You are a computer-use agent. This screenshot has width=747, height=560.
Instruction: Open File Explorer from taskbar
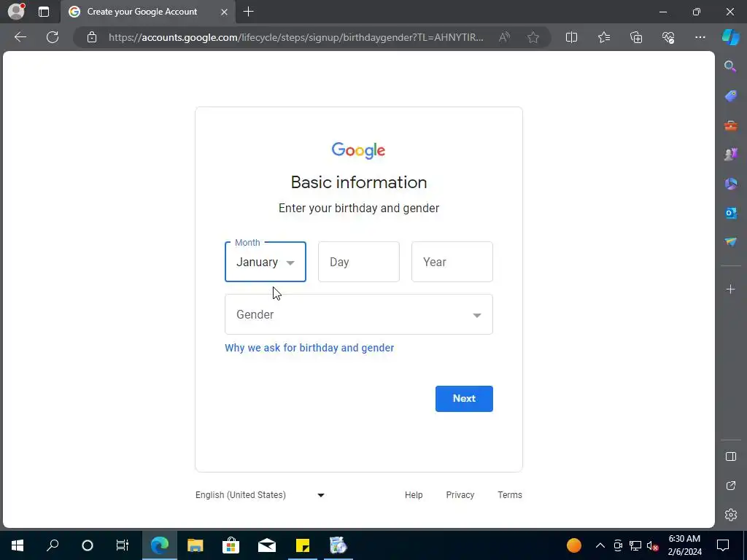(x=196, y=545)
